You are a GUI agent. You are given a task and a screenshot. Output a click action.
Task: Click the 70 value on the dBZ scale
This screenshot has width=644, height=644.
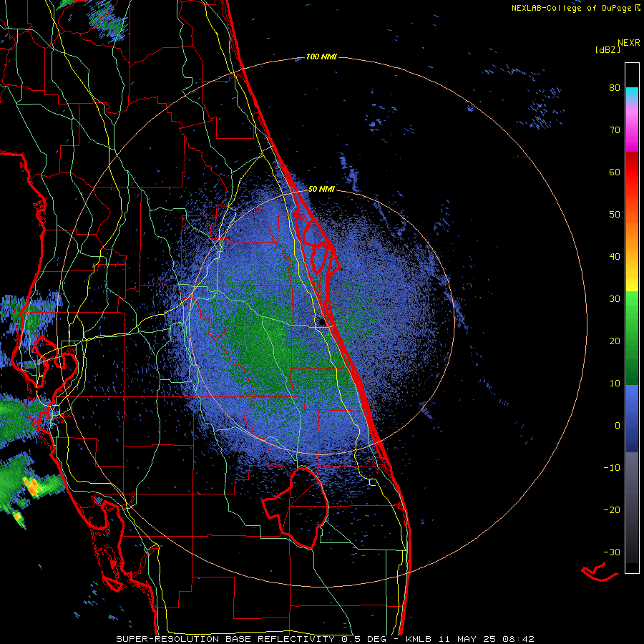click(x=615, y=130)
